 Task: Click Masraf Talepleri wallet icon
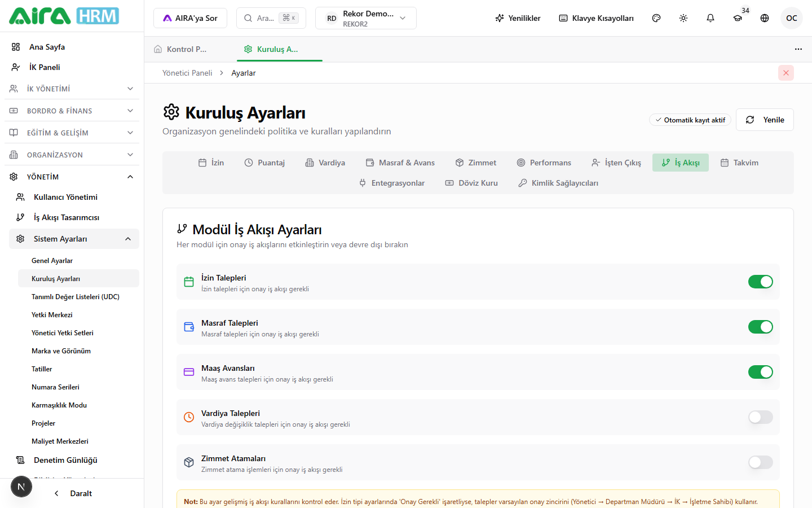189,327
